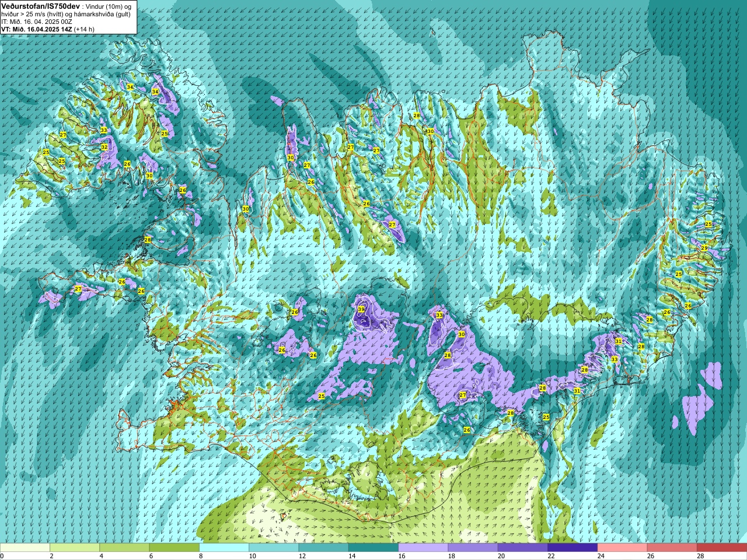
Task: Click the salmon 26–28 legend swatch
Action: pos(672,548)
